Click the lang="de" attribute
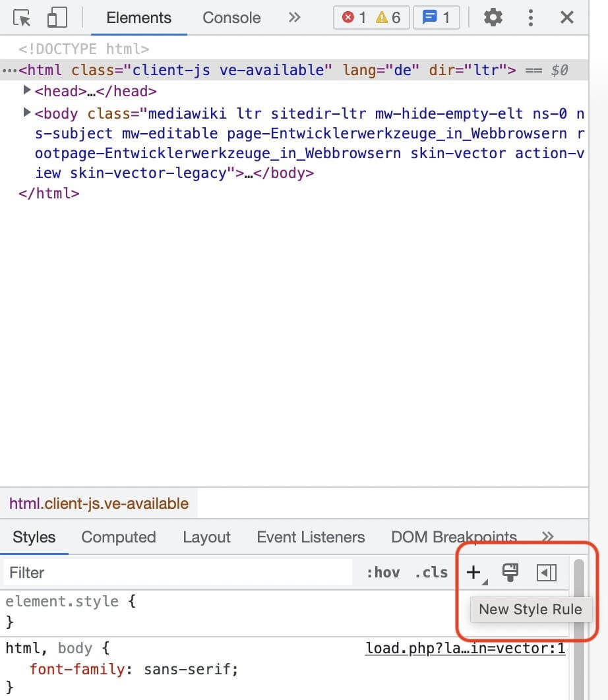The height and width of the screenshot is (700, 608). click(380, 70)
